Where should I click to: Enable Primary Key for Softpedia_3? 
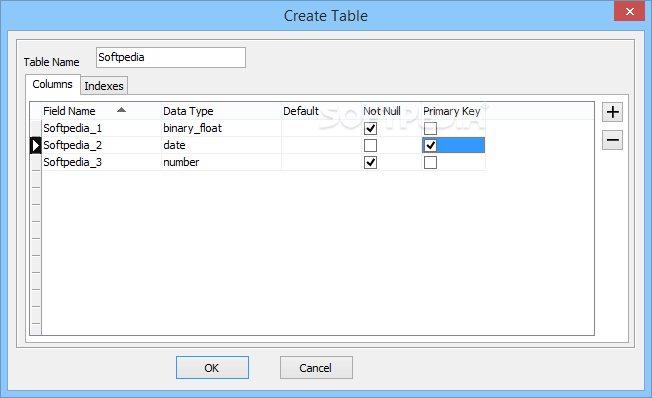430,162
